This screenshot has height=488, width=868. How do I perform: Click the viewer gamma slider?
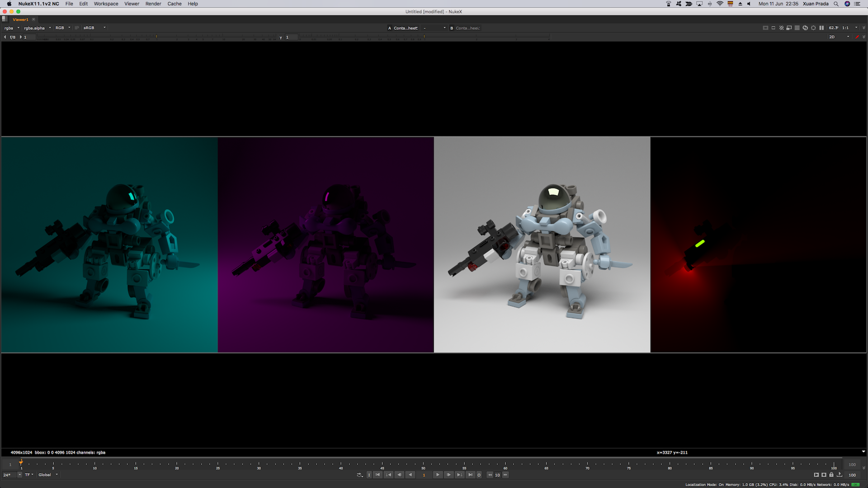click(x=425, y=37)
